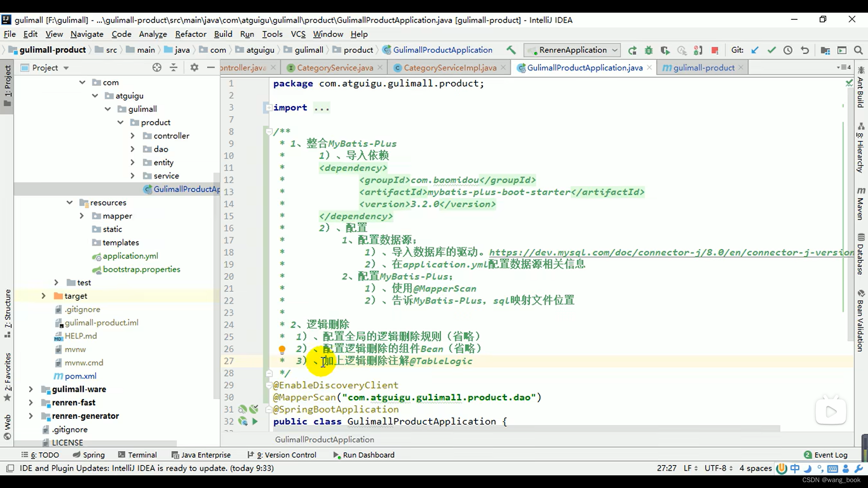Click the Git update project arrow icon

(x=755, y=50)
